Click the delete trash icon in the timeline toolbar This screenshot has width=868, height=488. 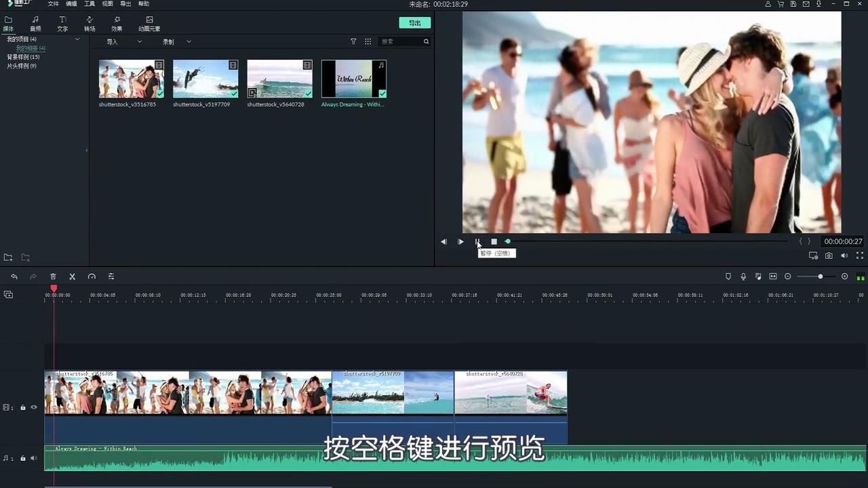coord(53,277)
